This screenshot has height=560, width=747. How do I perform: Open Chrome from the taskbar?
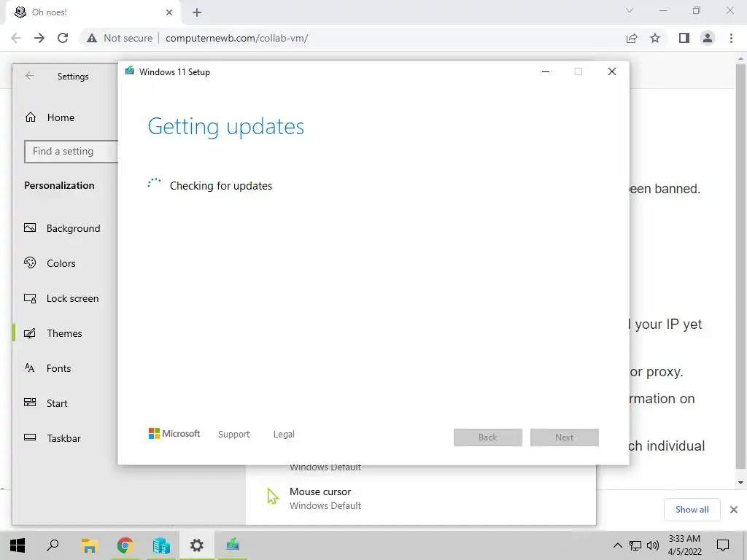(125, 545)
